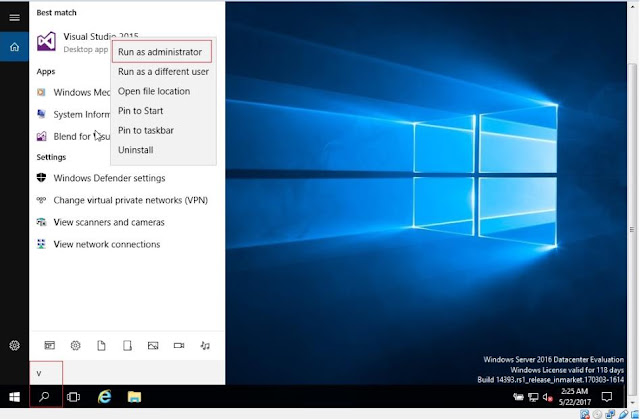
Task: Open the Windows Start button
Action: pyautogui.click(x=15, y=397)
